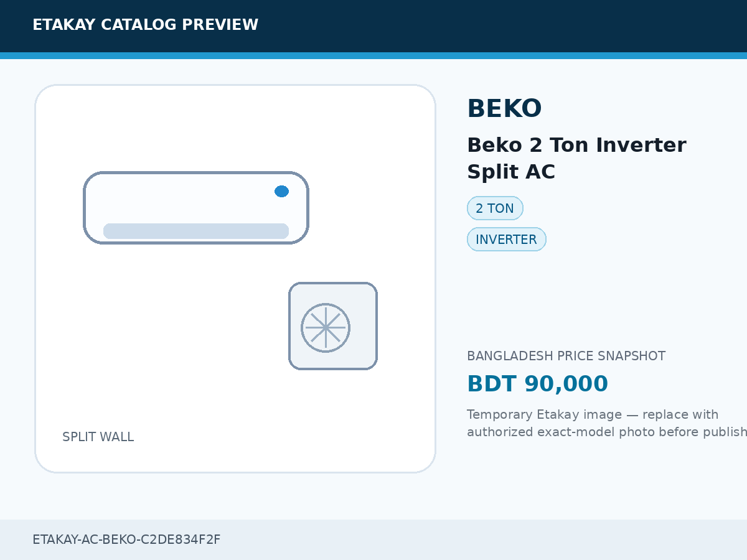Click the blue indicator light on AC

point(281,191)
